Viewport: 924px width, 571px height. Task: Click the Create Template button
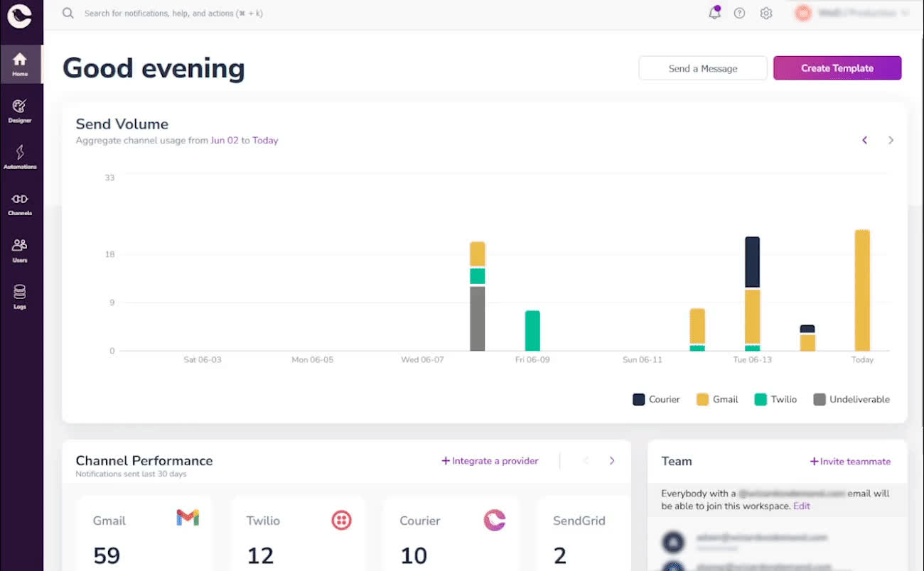tap(837, 68)
